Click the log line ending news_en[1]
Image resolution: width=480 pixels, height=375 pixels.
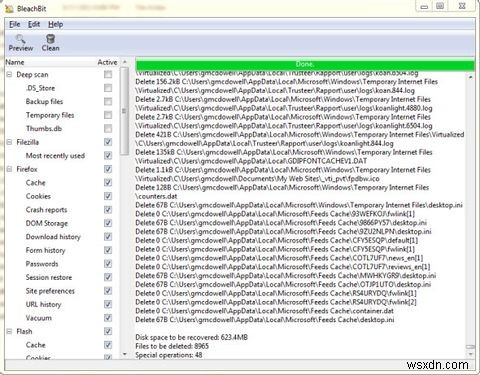[x=279, y=258]
